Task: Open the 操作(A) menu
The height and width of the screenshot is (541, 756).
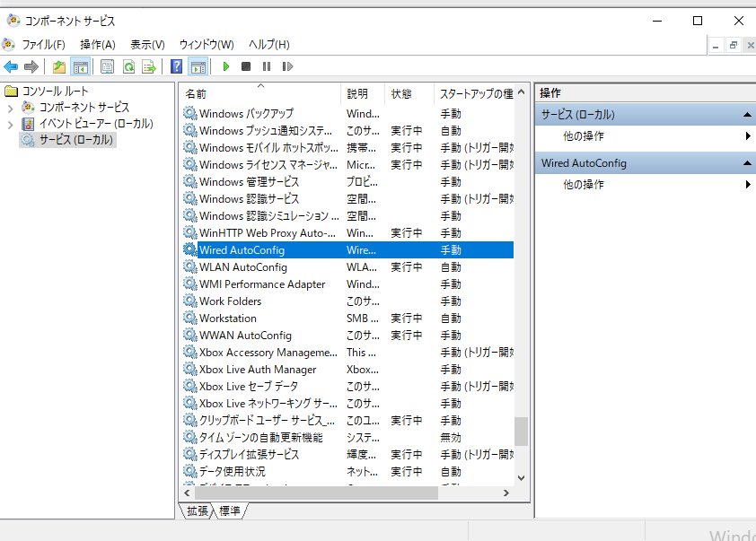Action: tap(98, 45)
